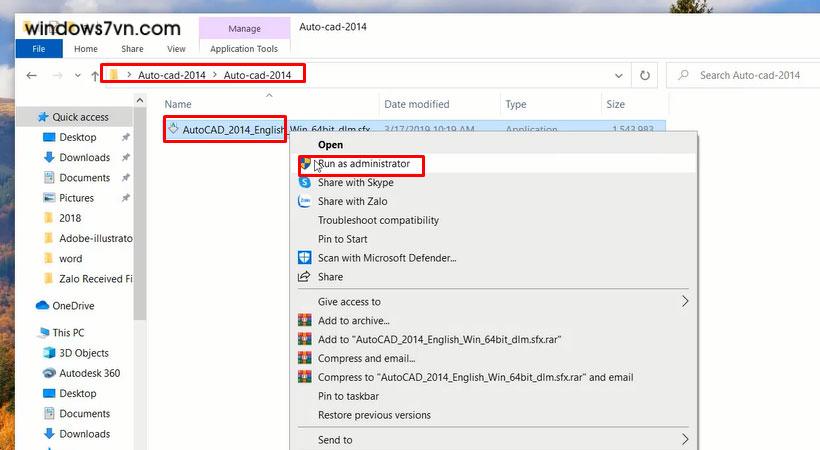Expand the Send to submenu arrow

pyautogui.click(x=685, y=439)
